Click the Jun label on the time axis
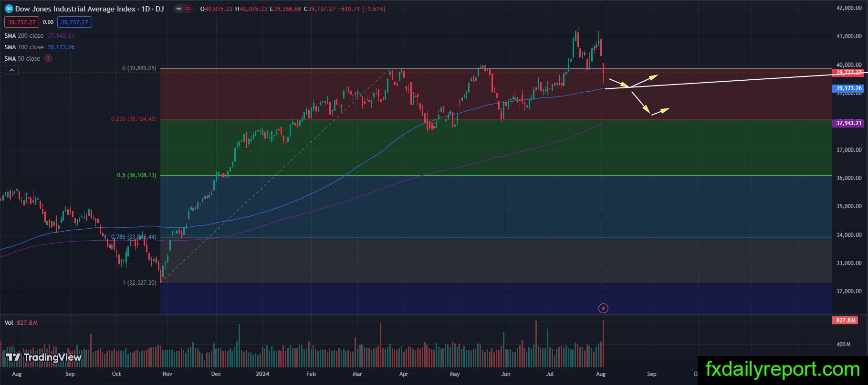This screenshot has width=868, height=385. click(505, 374)
